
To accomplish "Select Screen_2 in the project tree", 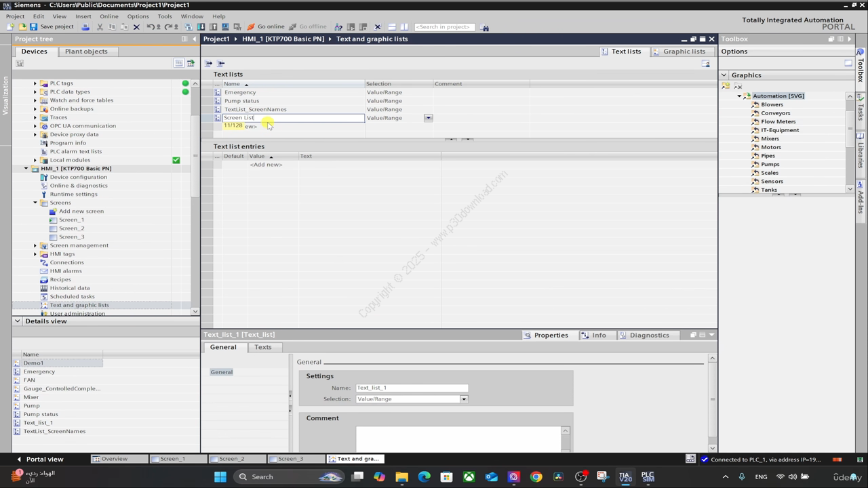I will coord(71,228).
